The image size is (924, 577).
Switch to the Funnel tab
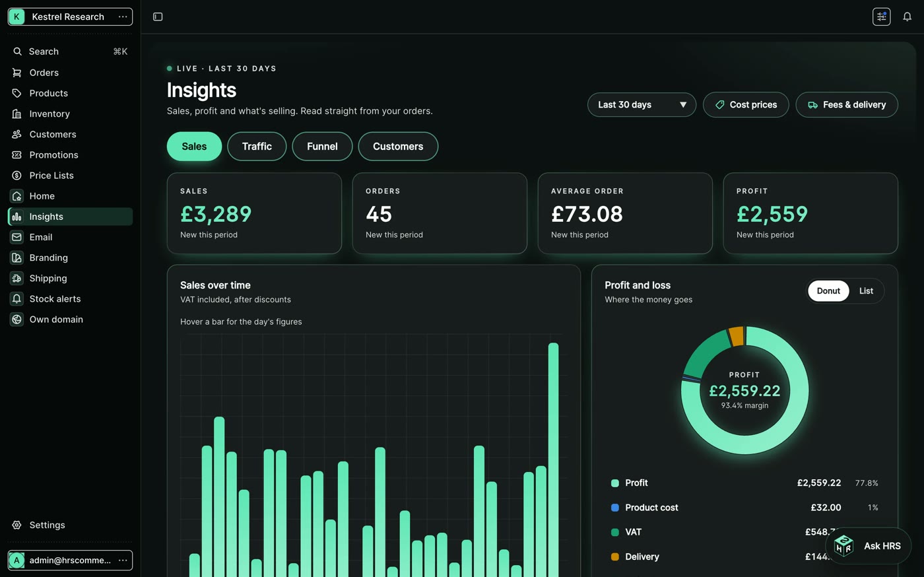pyautogui.click(x=322, y=147)
